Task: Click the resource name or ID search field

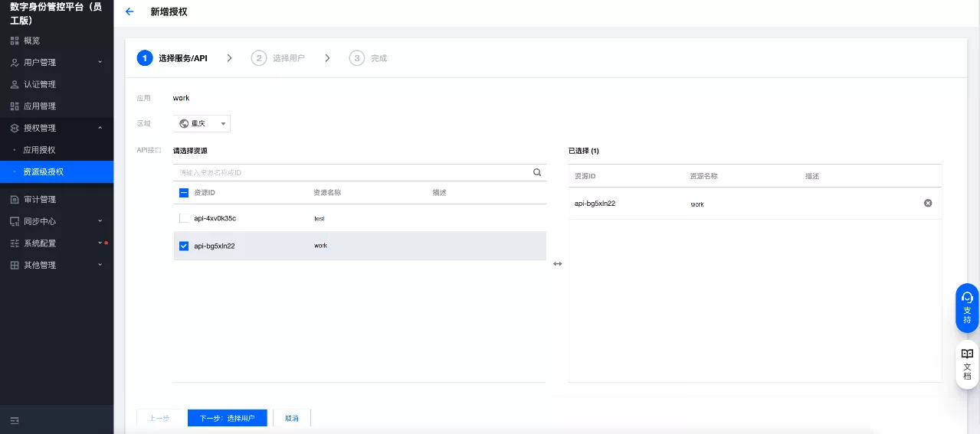Action: 352,173
